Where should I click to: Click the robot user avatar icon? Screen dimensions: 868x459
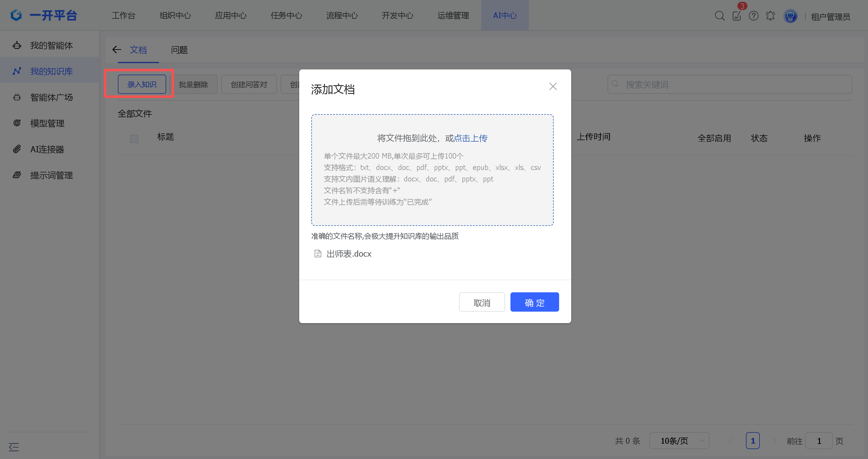pyautogui.click(x=790, y=16)
